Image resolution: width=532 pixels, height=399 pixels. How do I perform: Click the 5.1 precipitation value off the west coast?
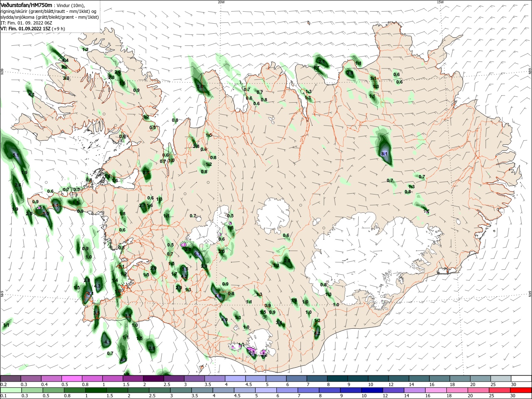pyautogui.click(x=16, y=155)
